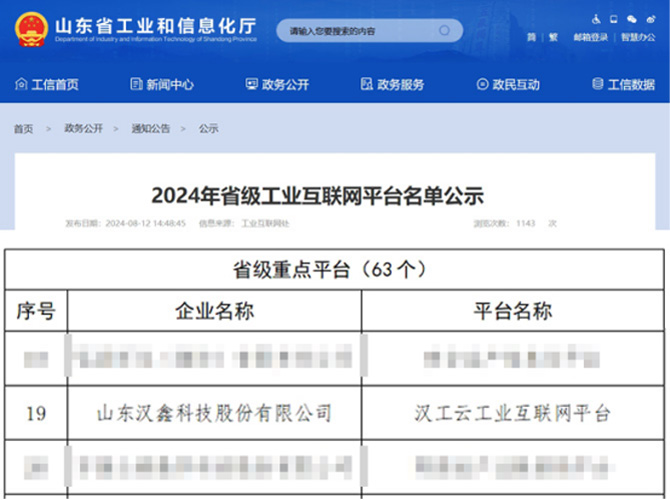
Task: Open the 政民互动 nav item
Action: [x=508, y=84]
